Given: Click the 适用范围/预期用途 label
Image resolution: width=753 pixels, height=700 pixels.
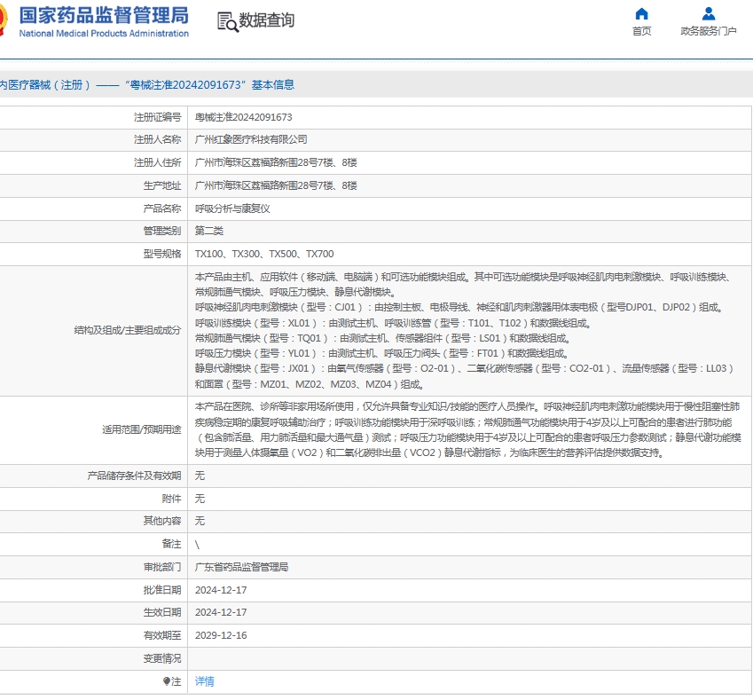Looking at the screenshot, I should [142, 429].
